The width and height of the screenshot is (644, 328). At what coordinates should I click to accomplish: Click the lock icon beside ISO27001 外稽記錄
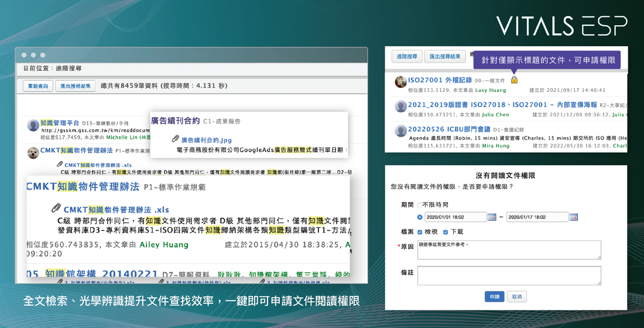click(x=514, y=80)
